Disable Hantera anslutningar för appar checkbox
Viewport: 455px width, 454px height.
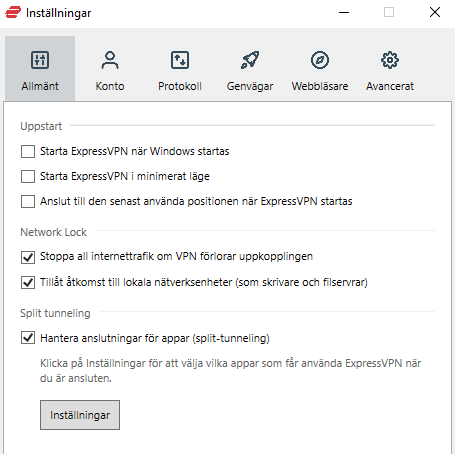point(28,338)
